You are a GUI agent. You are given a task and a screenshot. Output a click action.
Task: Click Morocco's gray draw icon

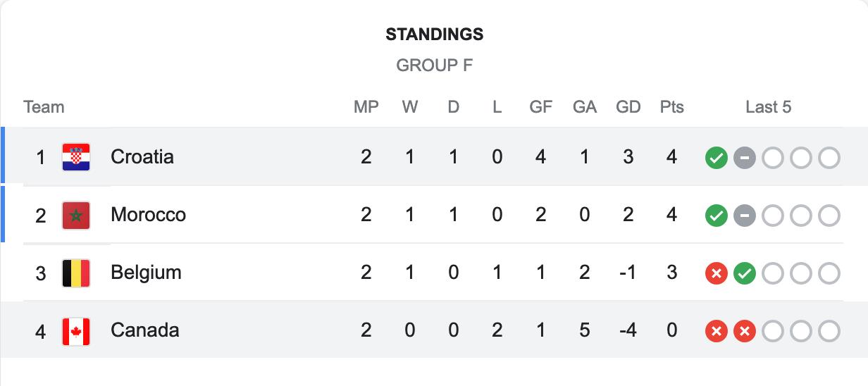(745, 216)
